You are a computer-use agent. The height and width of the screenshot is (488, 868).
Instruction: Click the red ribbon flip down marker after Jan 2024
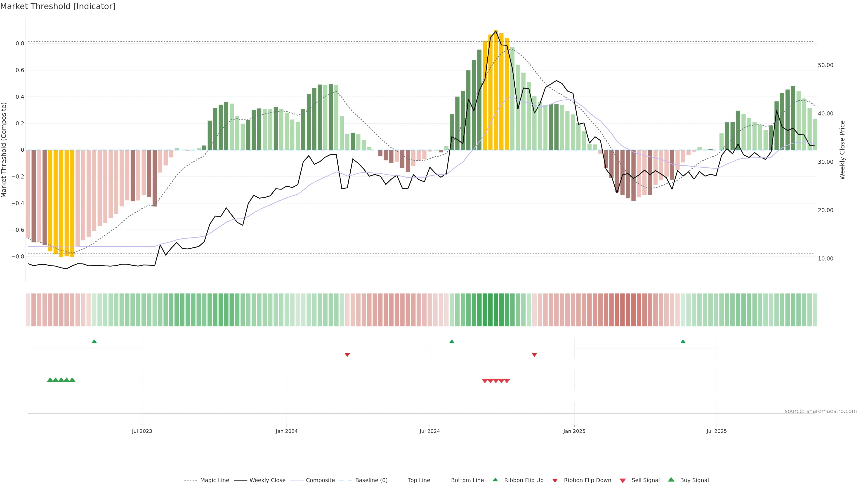pyautogui.click(x=347, y=355)
